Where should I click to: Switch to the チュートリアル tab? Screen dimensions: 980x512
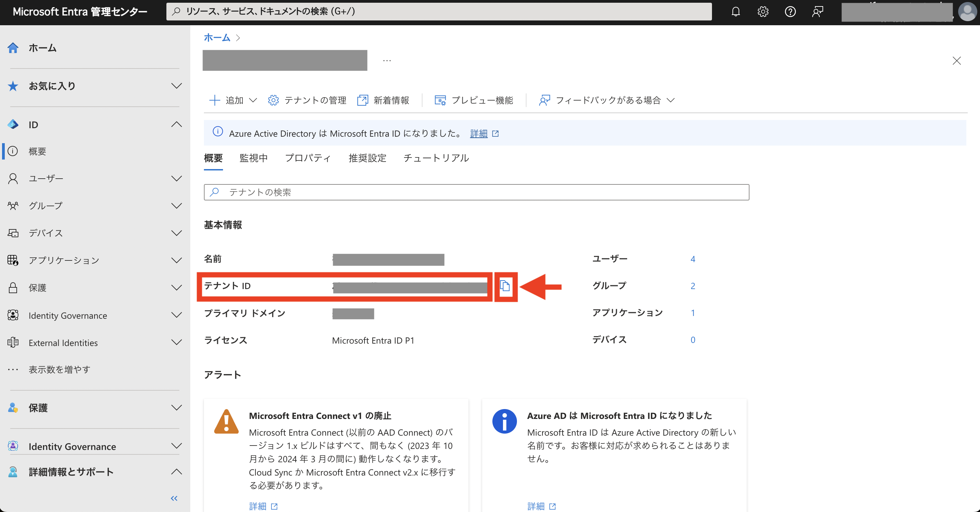point(436,158)
